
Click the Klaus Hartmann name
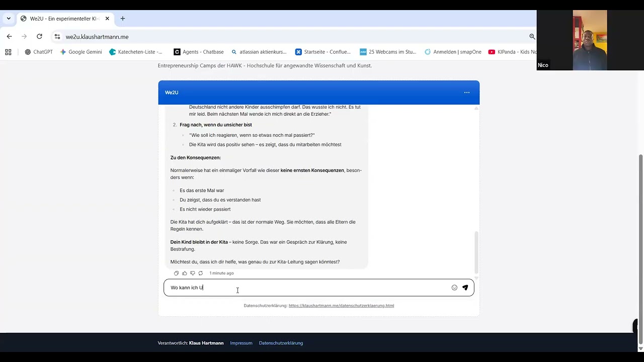pos(206,343)
